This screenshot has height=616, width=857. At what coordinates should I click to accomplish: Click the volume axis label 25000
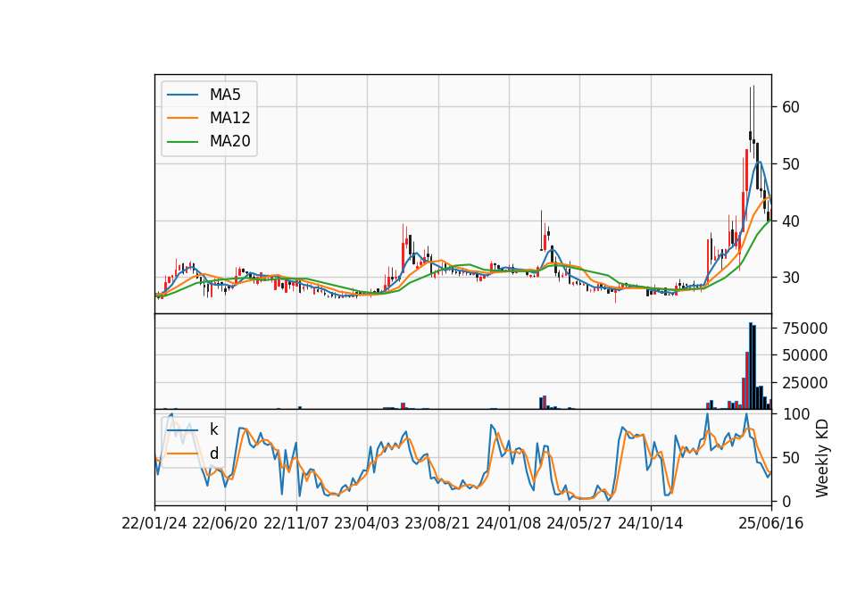805,383
